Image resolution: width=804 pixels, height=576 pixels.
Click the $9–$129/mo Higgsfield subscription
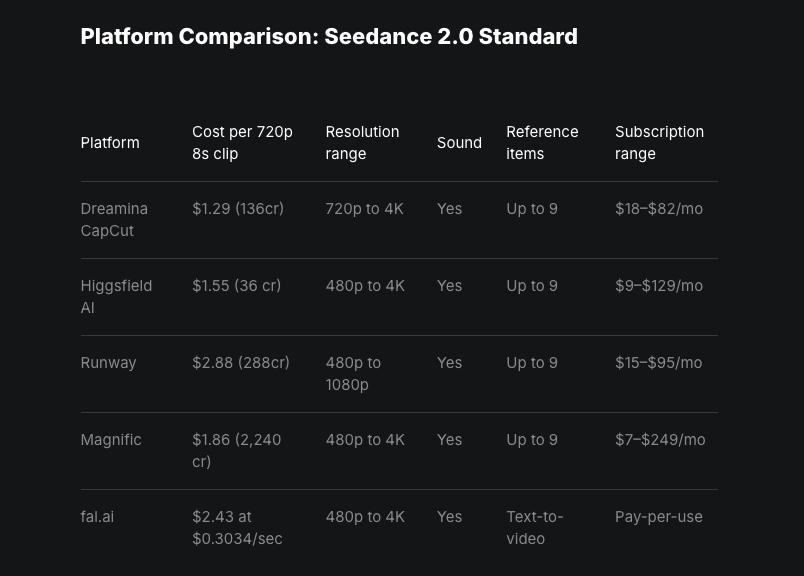tap(659, 286)
